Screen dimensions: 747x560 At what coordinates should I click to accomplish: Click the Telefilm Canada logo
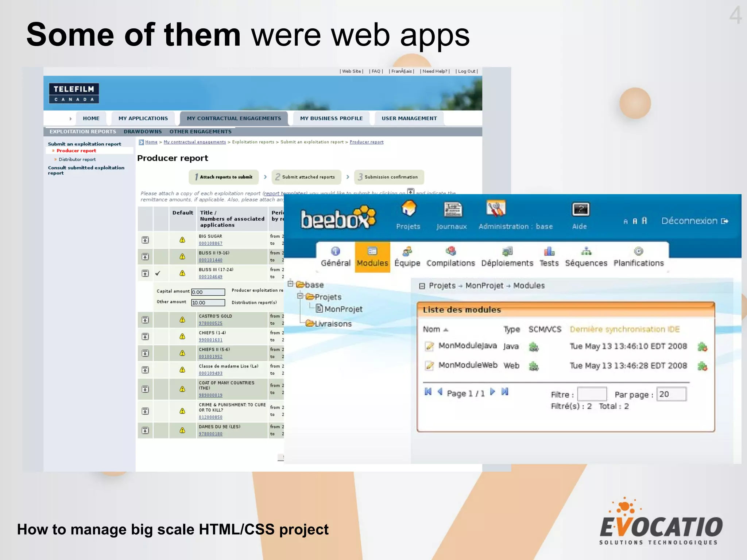tap(74, 93)
